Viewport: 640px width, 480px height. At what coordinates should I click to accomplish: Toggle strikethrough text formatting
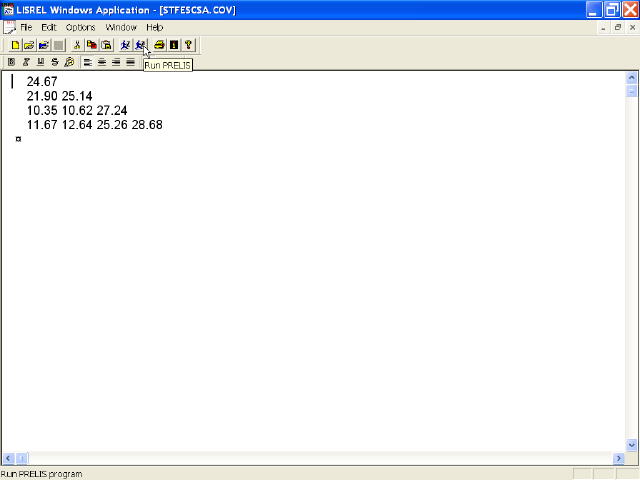coord(54,62)
